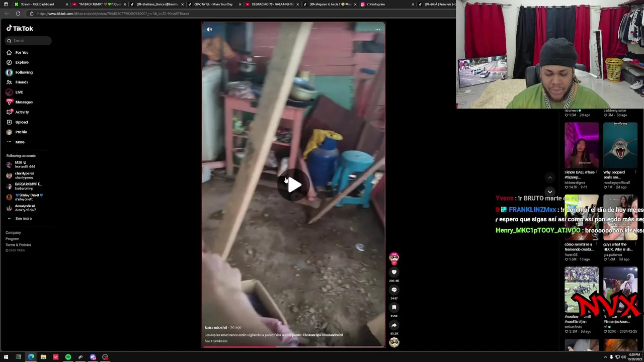
Task: Go to next video down arrow
Action: 550,192
